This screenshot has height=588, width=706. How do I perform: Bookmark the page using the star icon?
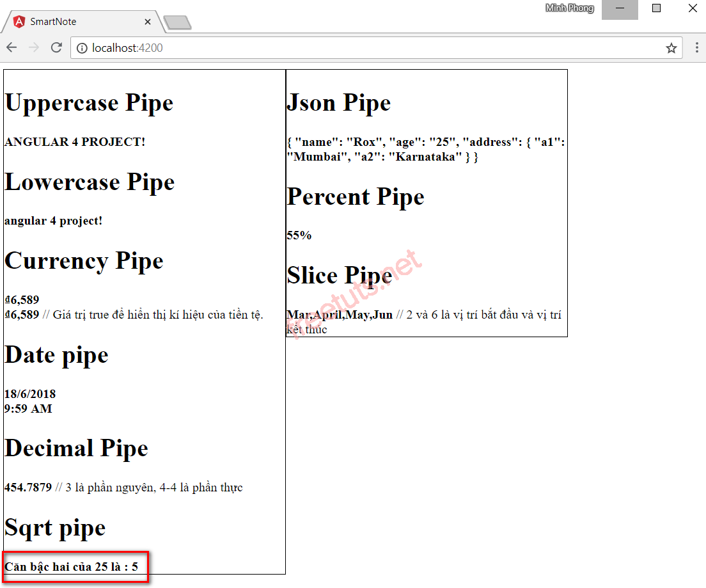point(671,47)
